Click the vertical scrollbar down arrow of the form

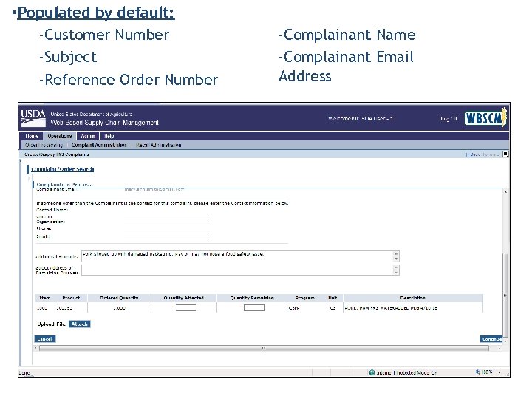[x=505, y=340]
